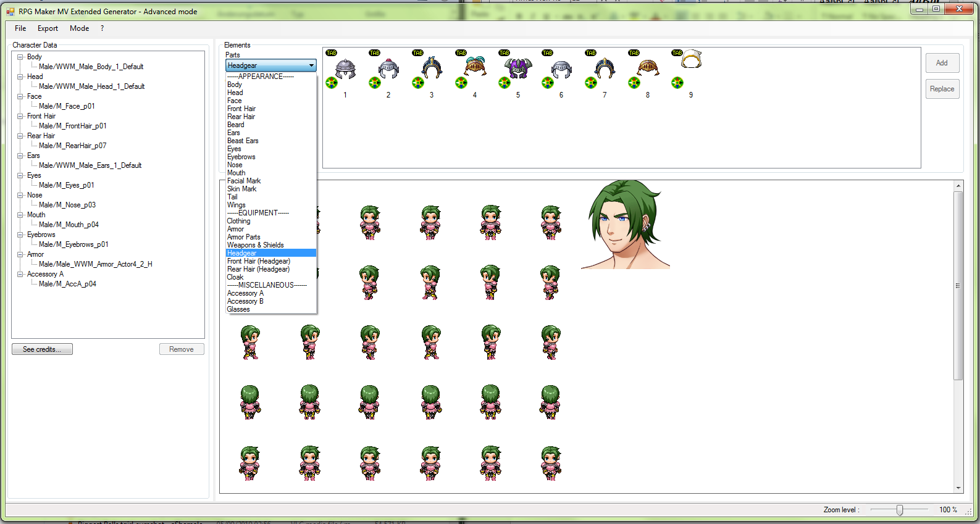Click the See credits button

tap(42, 349)
